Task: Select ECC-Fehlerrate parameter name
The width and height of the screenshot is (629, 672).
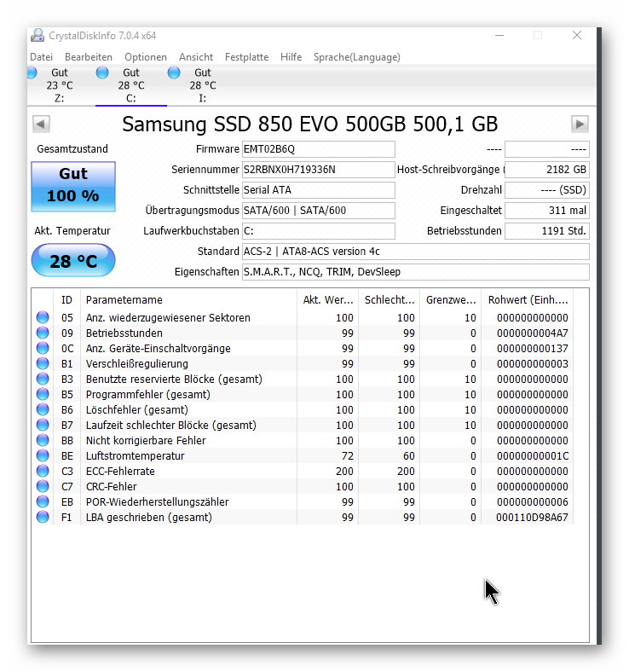Action: pyautogui.click(x=120, y=471)
